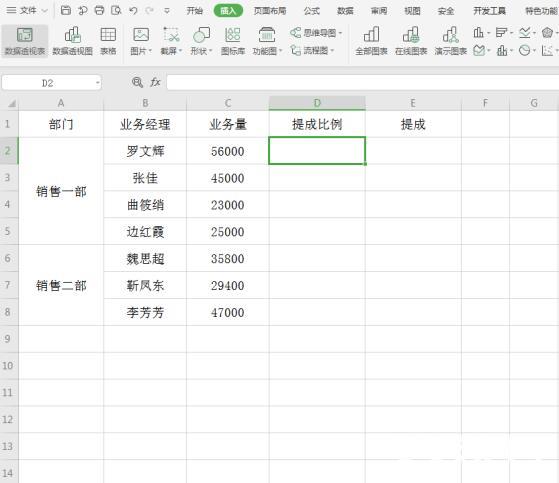Viewport: 559px width, 483px height.
Task: Click the fx insert function icon
Action: (x=155, y=82)
